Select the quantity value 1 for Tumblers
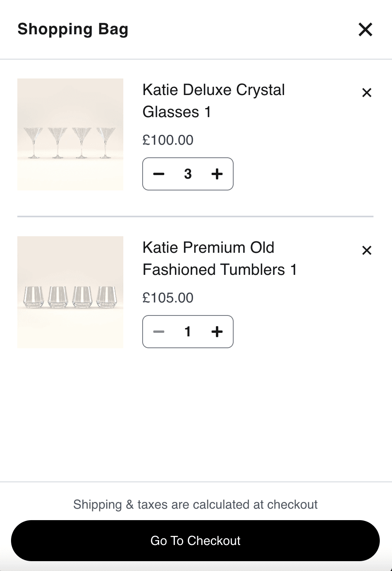392x571 pixels. 188,332
